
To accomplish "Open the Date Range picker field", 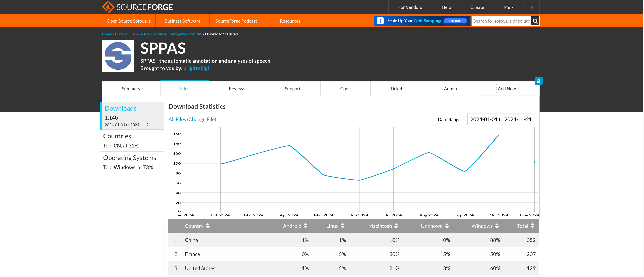I will pos(503,119).
